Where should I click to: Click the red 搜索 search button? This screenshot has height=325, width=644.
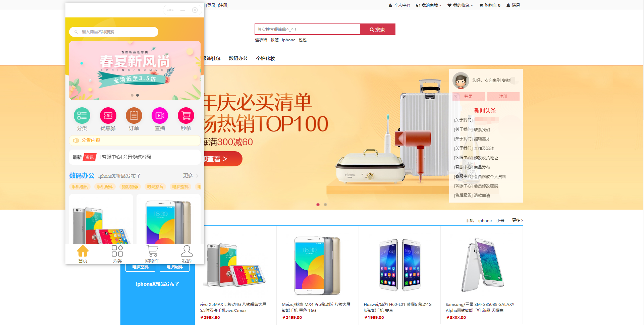pos(378,29)
